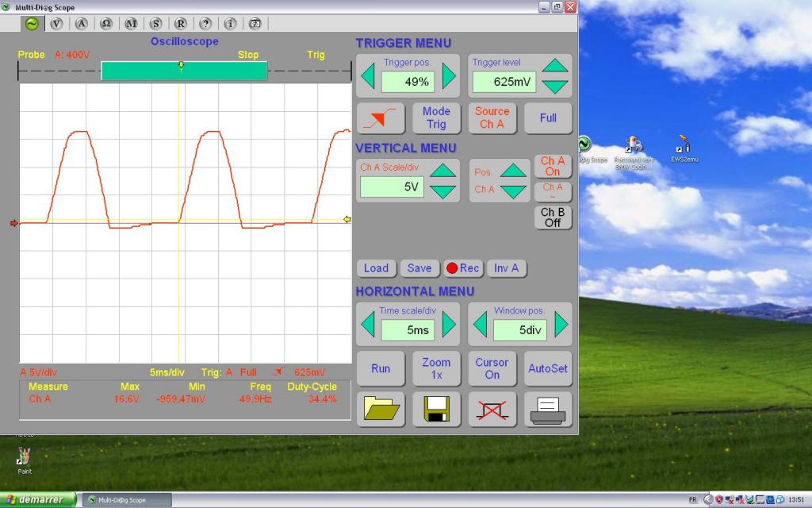Open the M mode toolbar icon

click(131, 23)
